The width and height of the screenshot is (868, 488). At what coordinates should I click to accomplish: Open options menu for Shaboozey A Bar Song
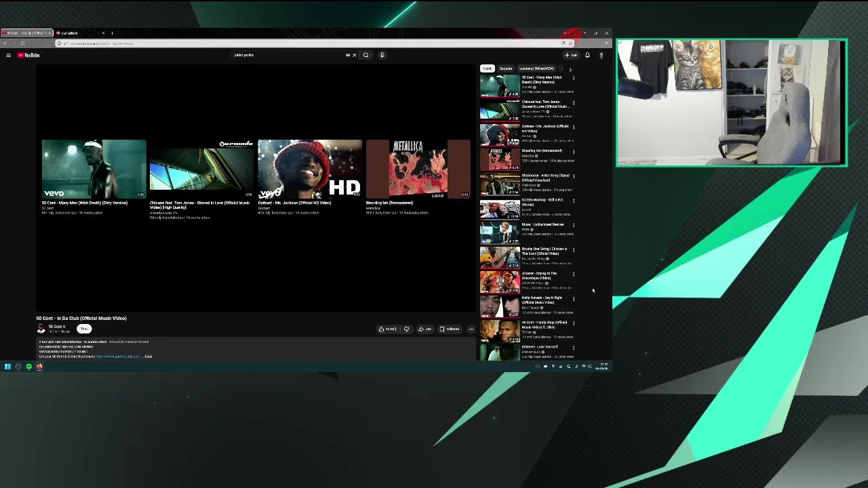pyautogui.click(x=574, y=176)
